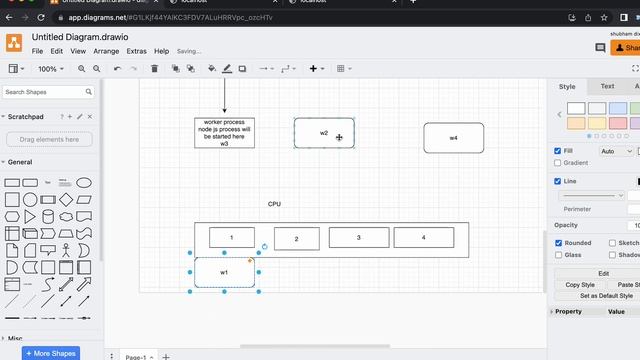Viewport: 640px width, 360px height.
Task: Add to Scratchpad with plus icon
Action: tap(70, 117)
